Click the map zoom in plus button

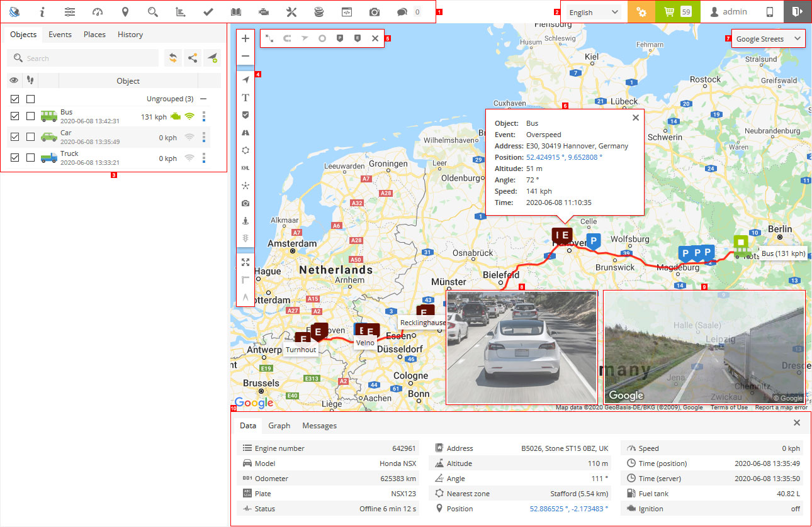point(245,39)
